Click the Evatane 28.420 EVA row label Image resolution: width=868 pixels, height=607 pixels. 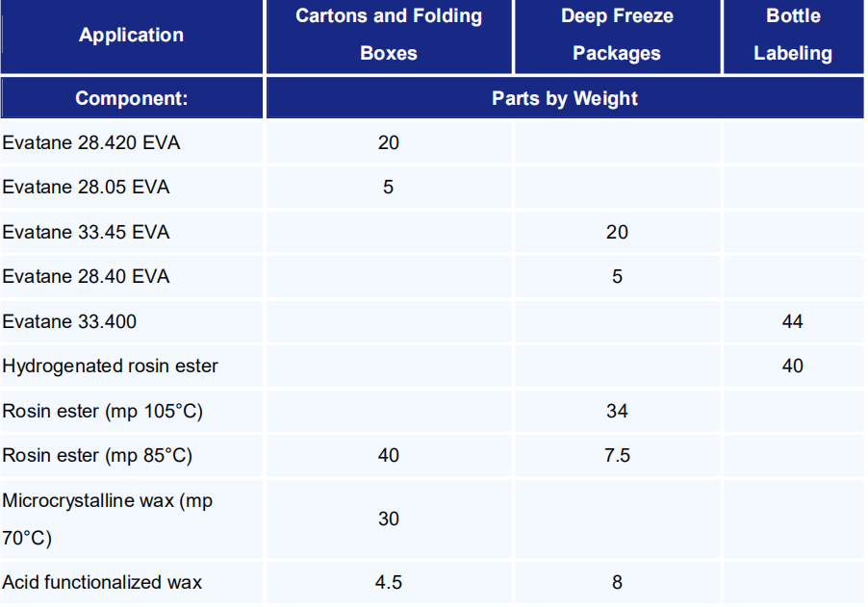coord(91,143)
